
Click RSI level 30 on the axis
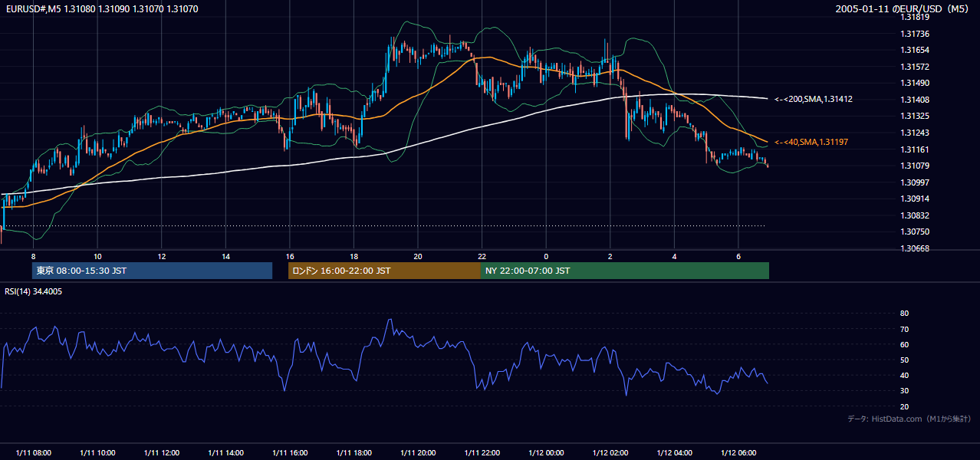point(904,391)
